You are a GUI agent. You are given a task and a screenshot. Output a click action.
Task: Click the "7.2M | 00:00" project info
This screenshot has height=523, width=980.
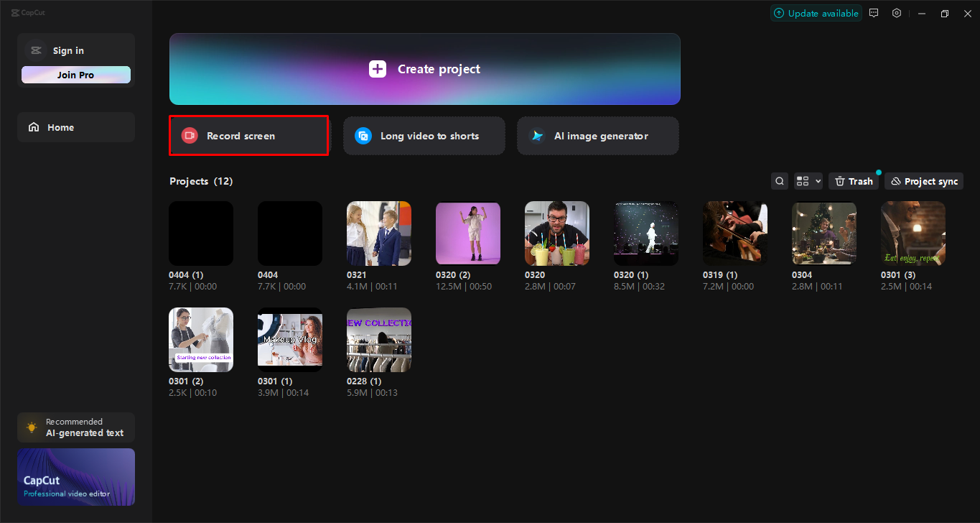click(x=729, y=287)
